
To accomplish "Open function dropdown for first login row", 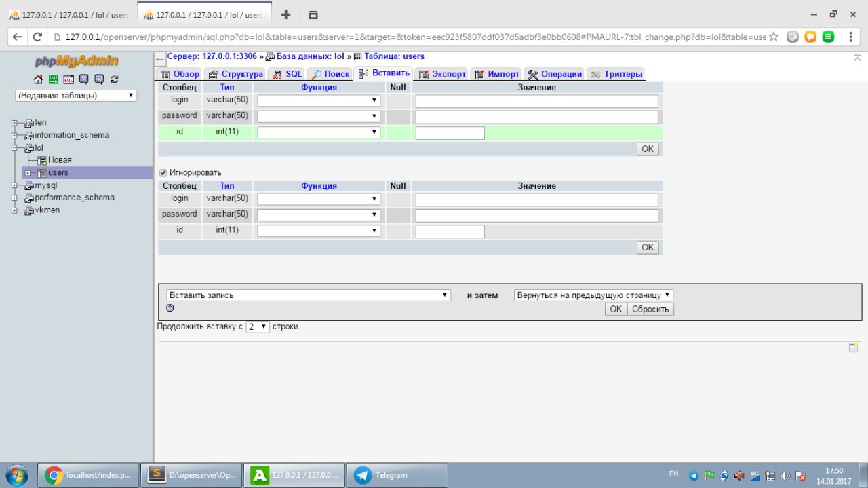I will coord(319,100).
